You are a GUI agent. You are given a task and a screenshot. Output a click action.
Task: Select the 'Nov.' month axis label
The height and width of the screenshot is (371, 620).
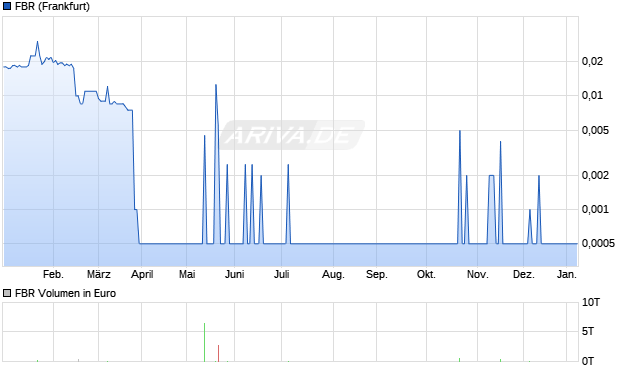click(478, 274)
